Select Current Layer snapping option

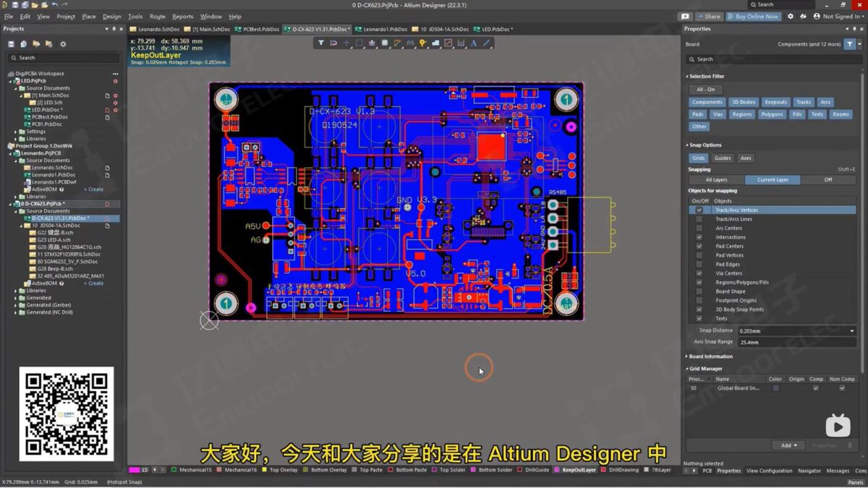(773, 179)
